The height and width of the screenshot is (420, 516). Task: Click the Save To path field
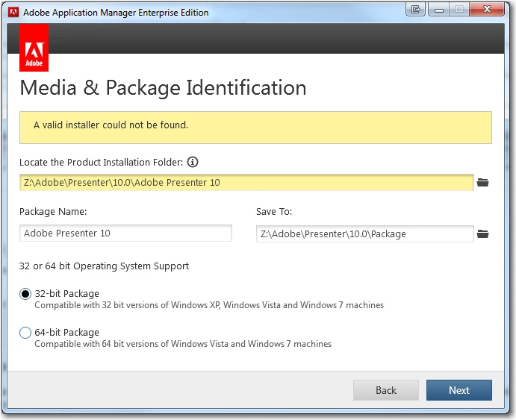[365, 234]
